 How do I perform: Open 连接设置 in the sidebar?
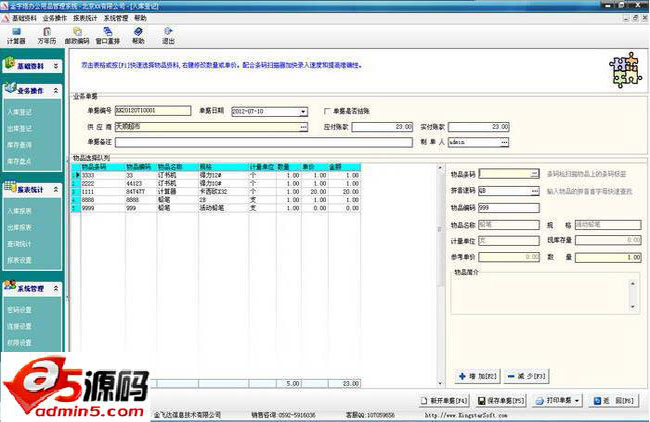click(19, 326)
